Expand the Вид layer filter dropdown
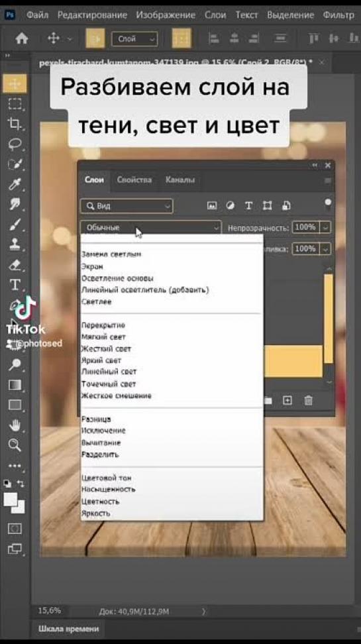Image resolution: width=361 pixels, height=644 pixels. (127, 206)
